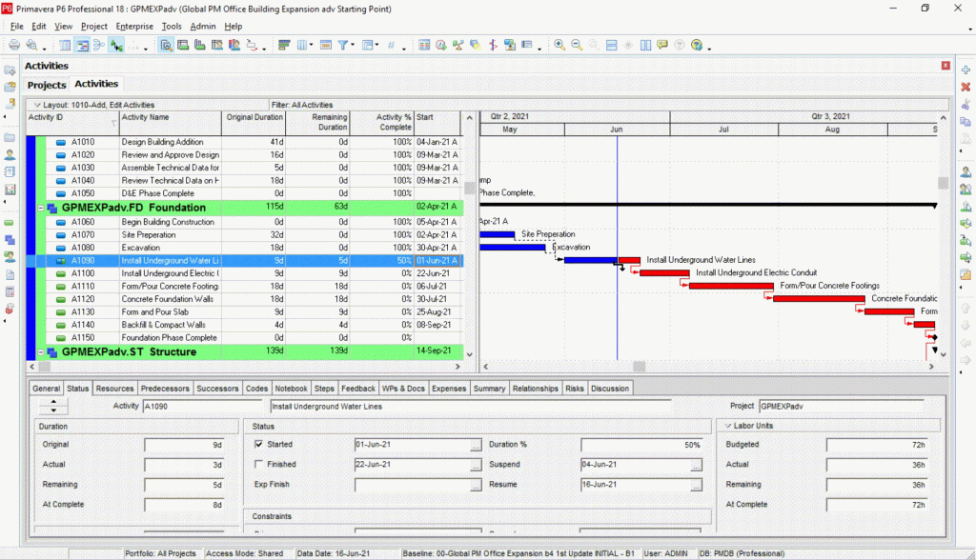The width and height of the screenshot is (976, 560).
Task: Click the Resources person icon in left sidebar
Action: (x=10, y=154)
